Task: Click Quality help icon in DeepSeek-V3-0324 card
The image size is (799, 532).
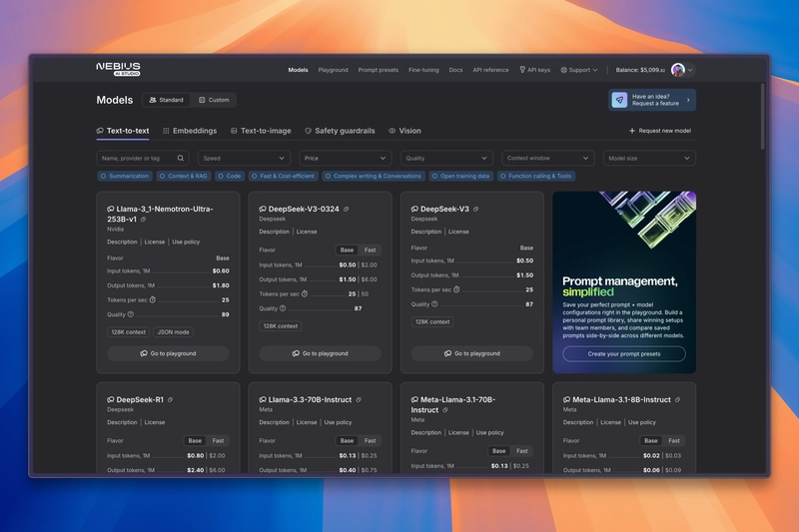Action: 283,308
